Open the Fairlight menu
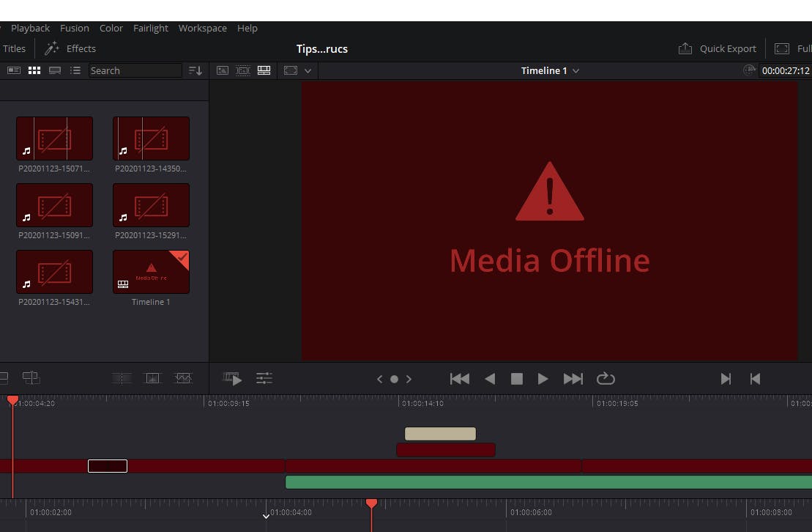The height and width of the screenshot is (532, 812). [151, 28]
